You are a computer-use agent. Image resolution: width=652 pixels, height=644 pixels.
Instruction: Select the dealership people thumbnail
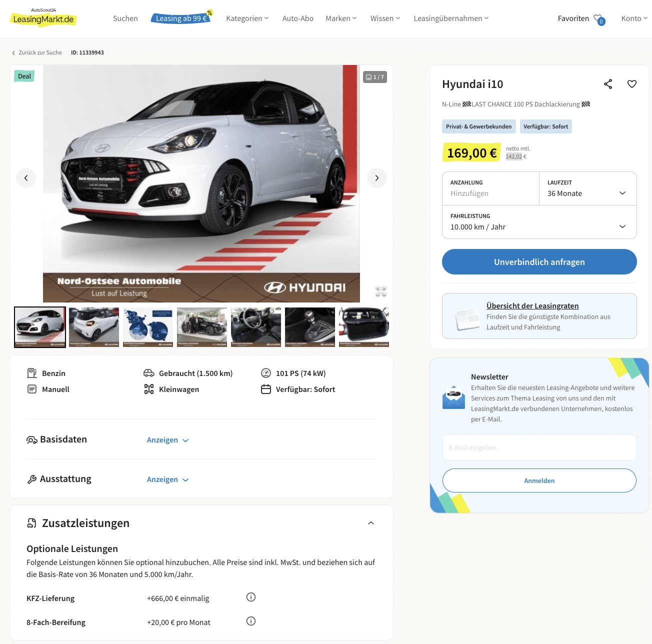click(202, 327)
